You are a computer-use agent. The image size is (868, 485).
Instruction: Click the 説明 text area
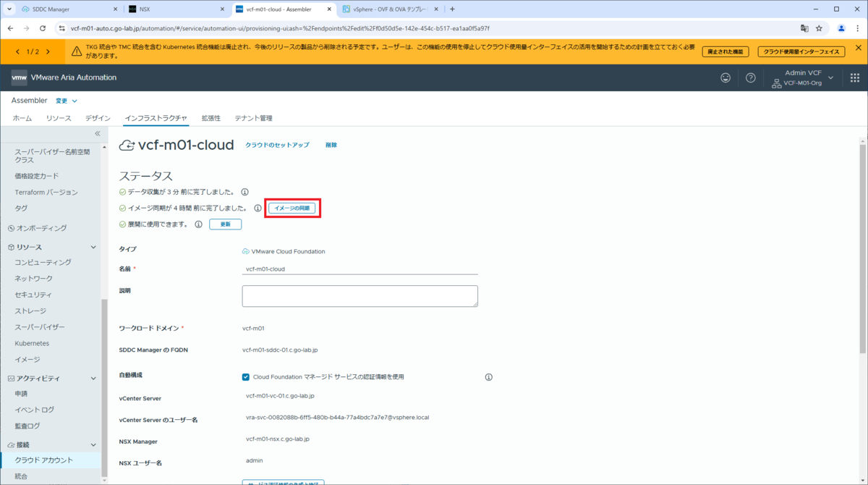(x=360, y=296)
